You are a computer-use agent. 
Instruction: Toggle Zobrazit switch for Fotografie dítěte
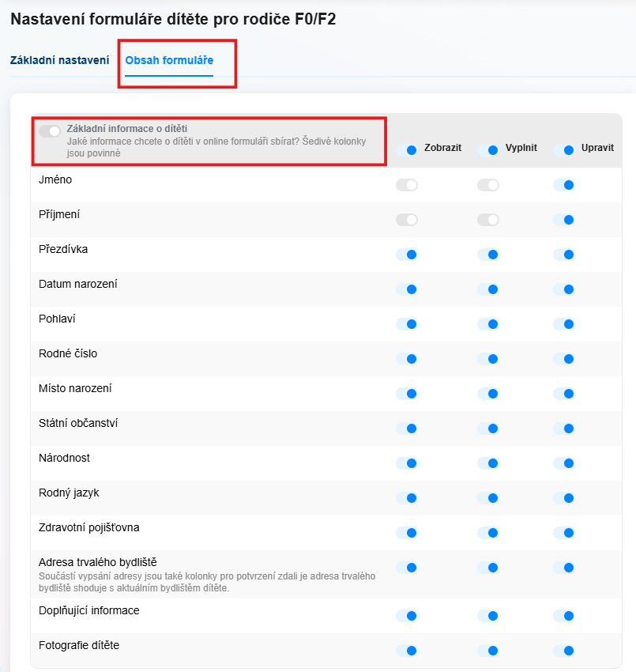[407, 651]
